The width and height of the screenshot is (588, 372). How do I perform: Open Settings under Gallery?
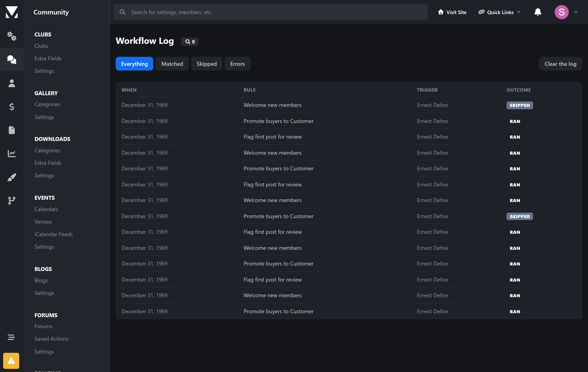click(44, 117)
